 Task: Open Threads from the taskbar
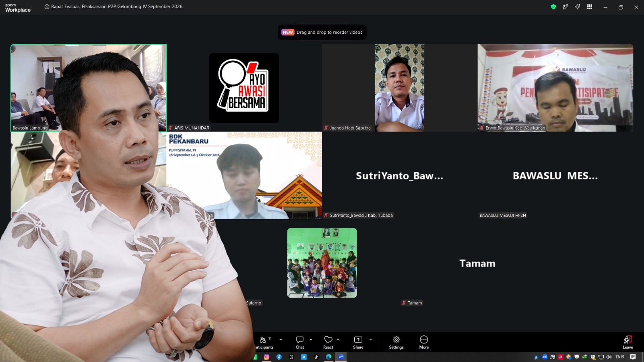coord(291,357)
